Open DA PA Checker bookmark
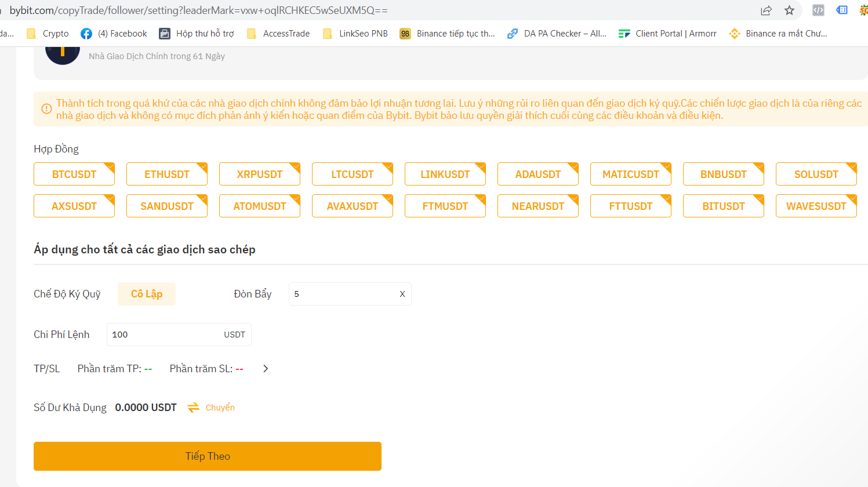868x487 pixels. (x=557, y=34)
